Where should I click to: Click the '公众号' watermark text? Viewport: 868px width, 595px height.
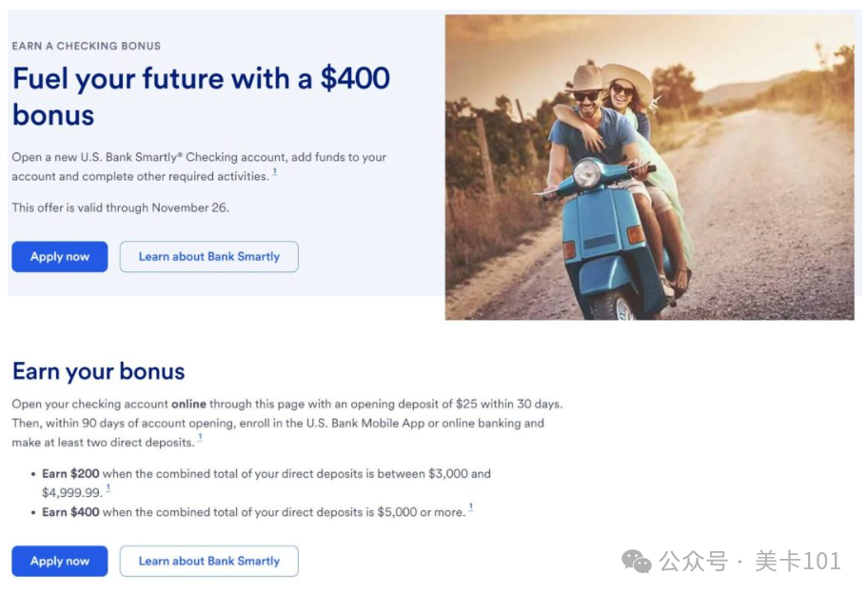pyautogui.click(x=693, y=562)
